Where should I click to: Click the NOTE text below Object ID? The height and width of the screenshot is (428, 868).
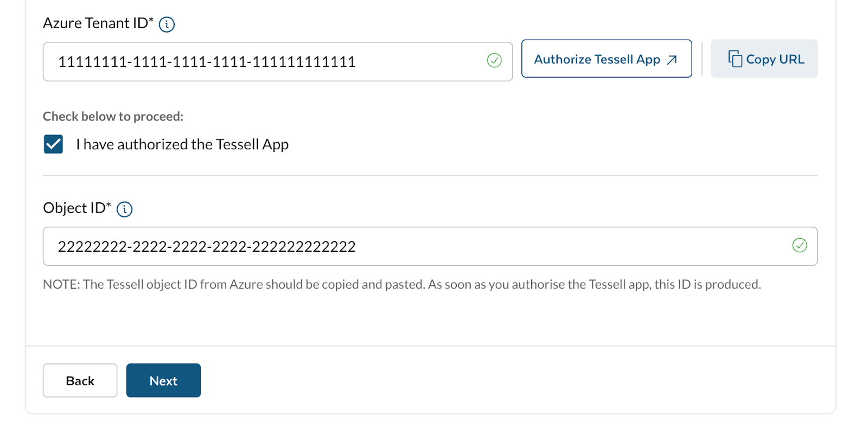(401, 284)
